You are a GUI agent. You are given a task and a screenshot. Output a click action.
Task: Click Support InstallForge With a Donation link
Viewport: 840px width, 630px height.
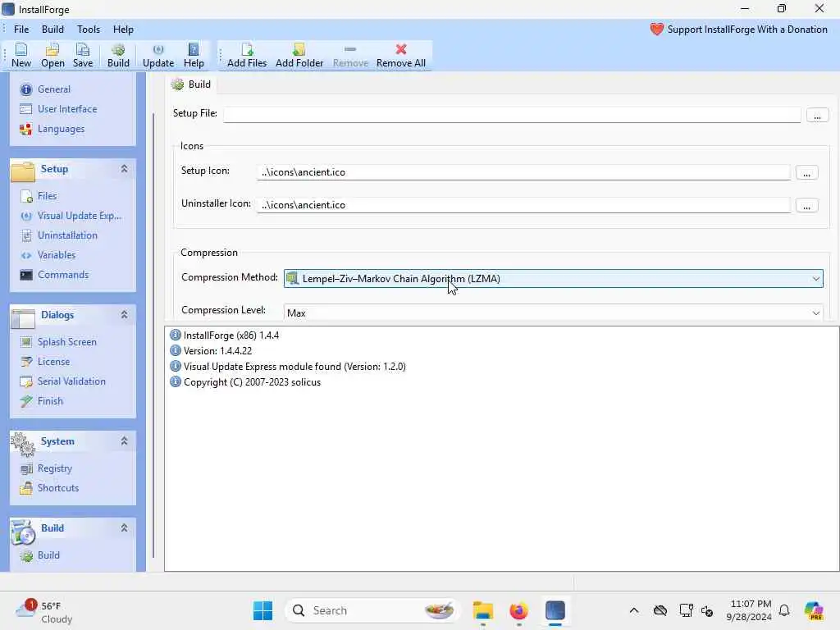(739, 30)
